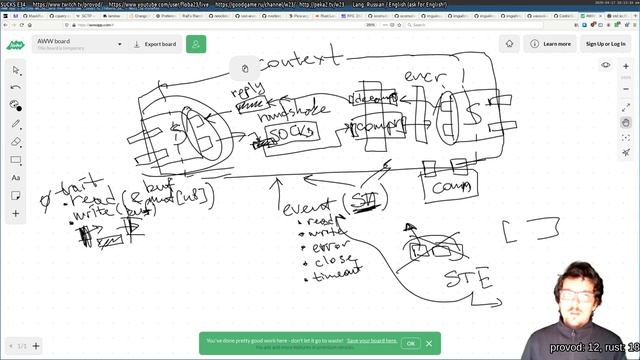
Task: Zoom out with the minus button
Action: point(626,89)
